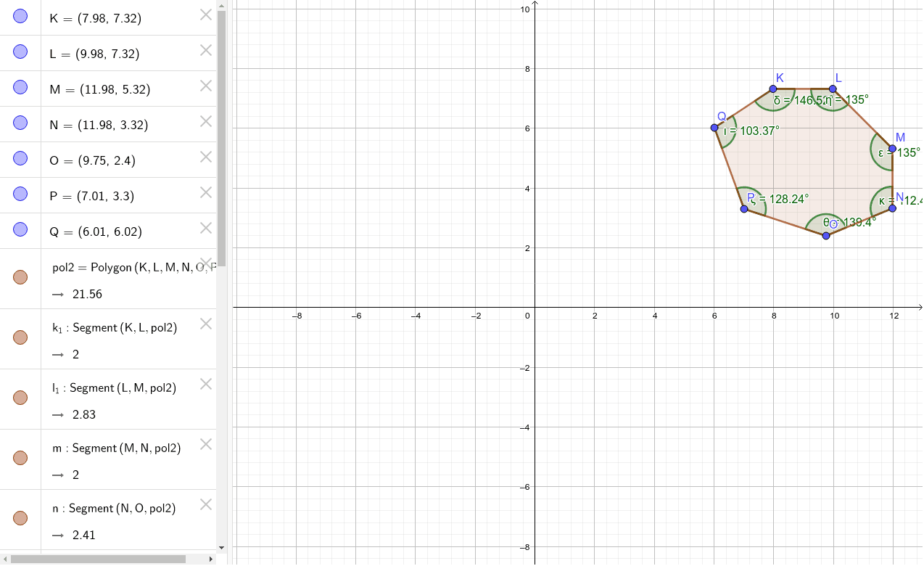Click point P on the graph
Image resolution: width=924 pixels, height=566 pixels.
pyautogui.click(x=744, y=209)
